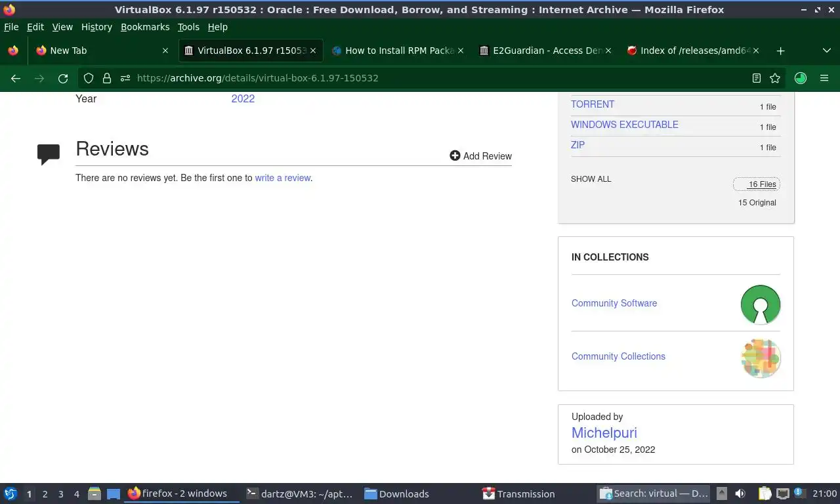Open the Help menu
840x504 pixels.
click(x=218, y=27)
